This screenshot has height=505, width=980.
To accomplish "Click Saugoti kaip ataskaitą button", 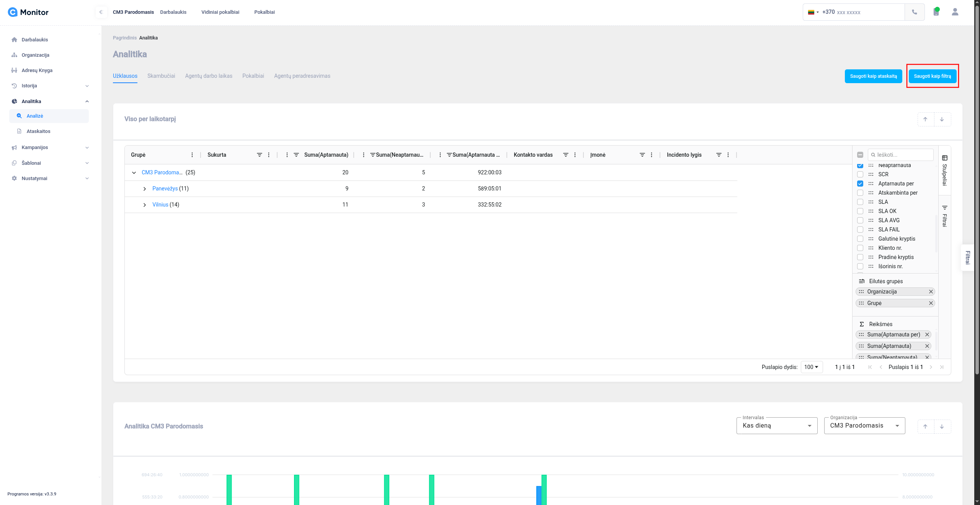I will (x=873, y=76).
